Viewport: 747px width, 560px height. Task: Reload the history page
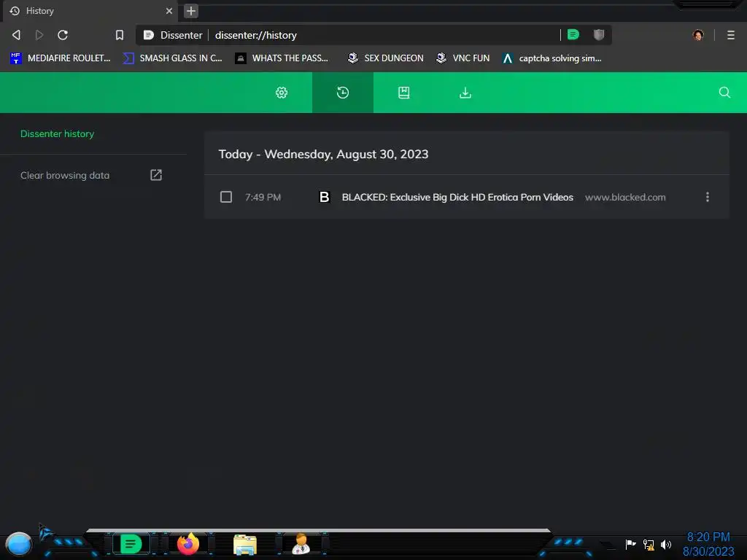(63, 35)
